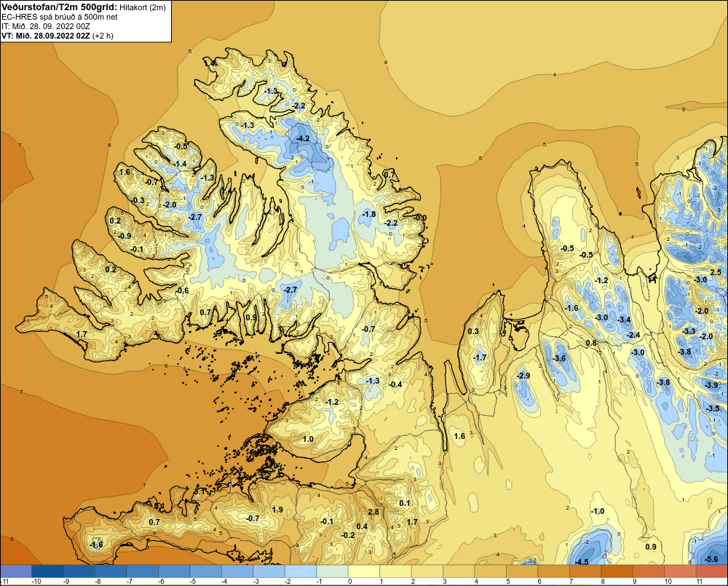
Task: Click the 0.3 temperature value
Action: pyautogui.click(x=473, y=331)
